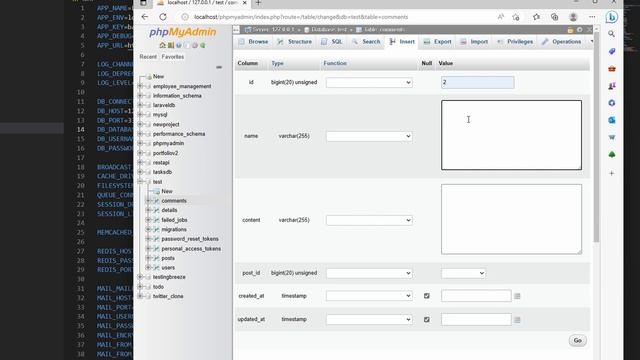The height and width of the screenshot is (360, 640).
Task: Switch to the SQL tab
Action: 332,42
